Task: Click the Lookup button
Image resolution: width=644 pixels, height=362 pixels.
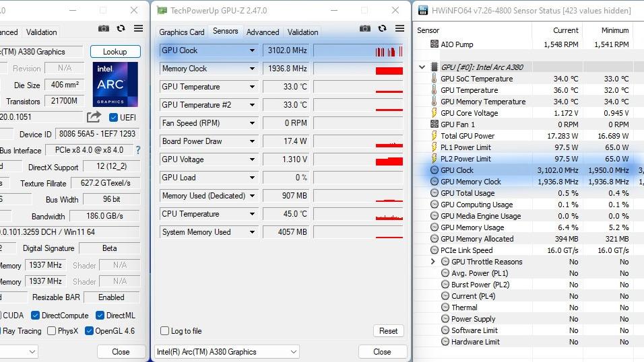Action: [115, 52]
